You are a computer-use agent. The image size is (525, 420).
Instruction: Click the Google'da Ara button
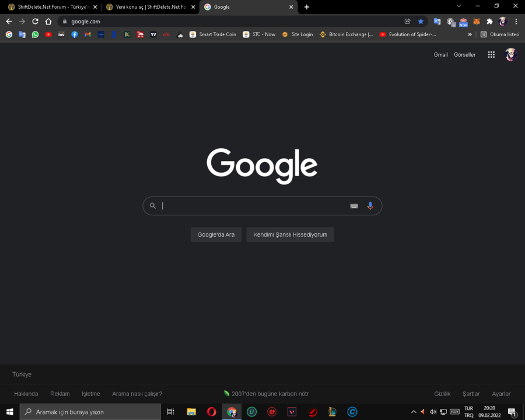[216, 235]
